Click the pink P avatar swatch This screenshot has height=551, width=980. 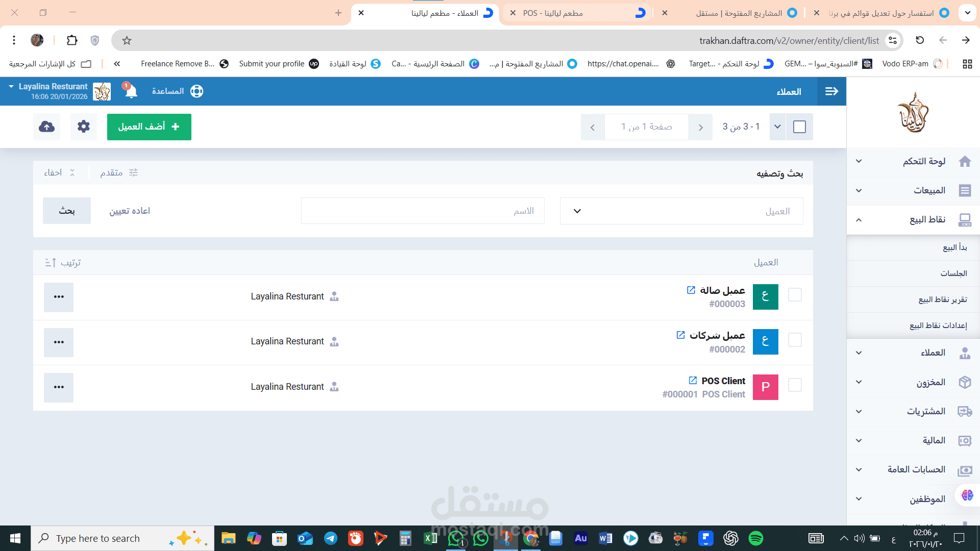[x=765, y=387]
